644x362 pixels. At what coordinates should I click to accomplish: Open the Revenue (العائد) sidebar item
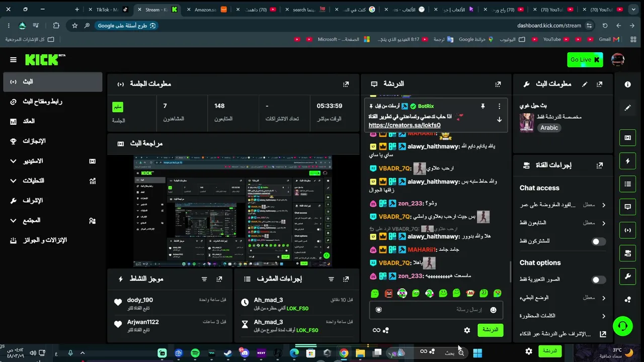[52, 122]
